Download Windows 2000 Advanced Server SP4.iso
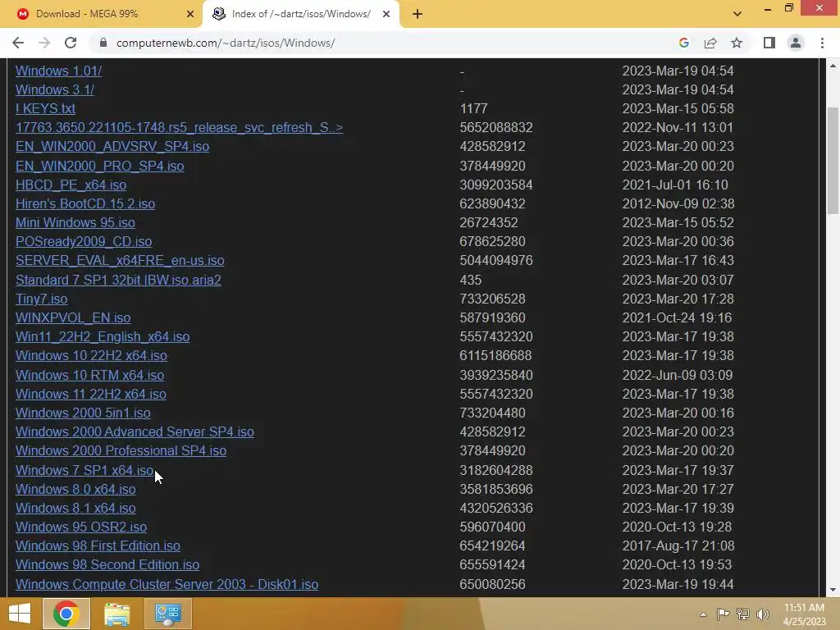Screen dimensions: 840x630 tap(135, 431)
